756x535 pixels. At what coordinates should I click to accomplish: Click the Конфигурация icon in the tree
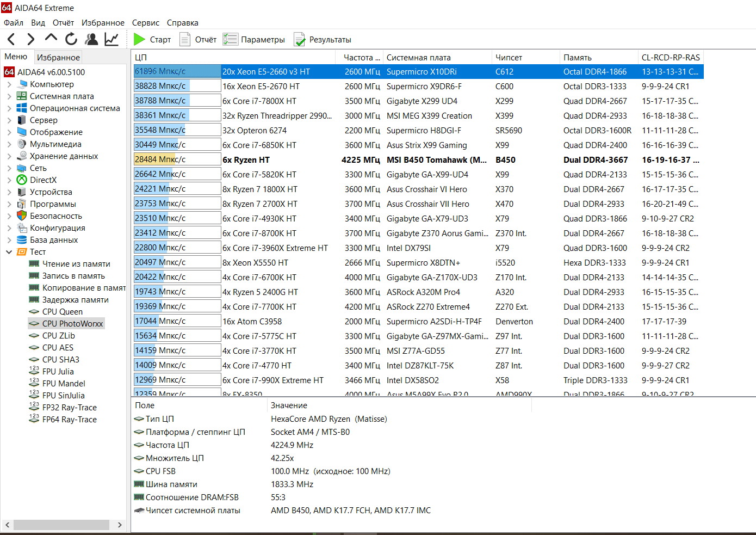click(x=22, y=228)
